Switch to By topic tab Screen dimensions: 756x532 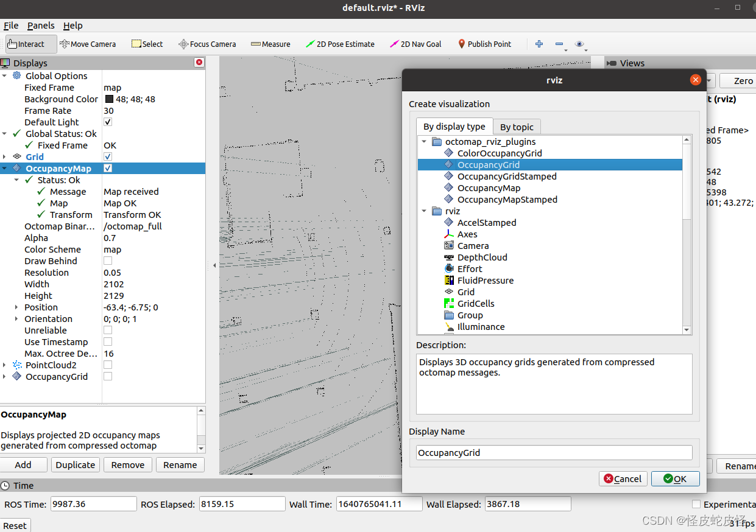pos(517,127)
